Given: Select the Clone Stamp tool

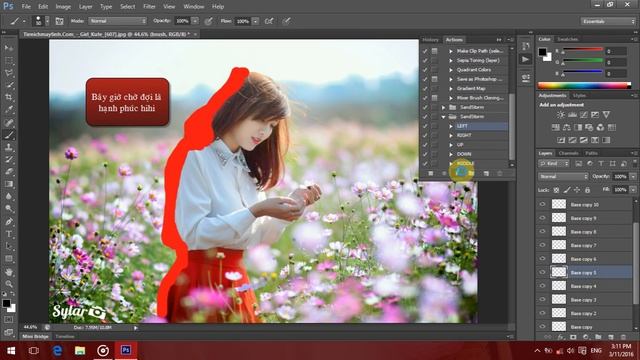Looking at the screenshot, I should coord(9,147).
